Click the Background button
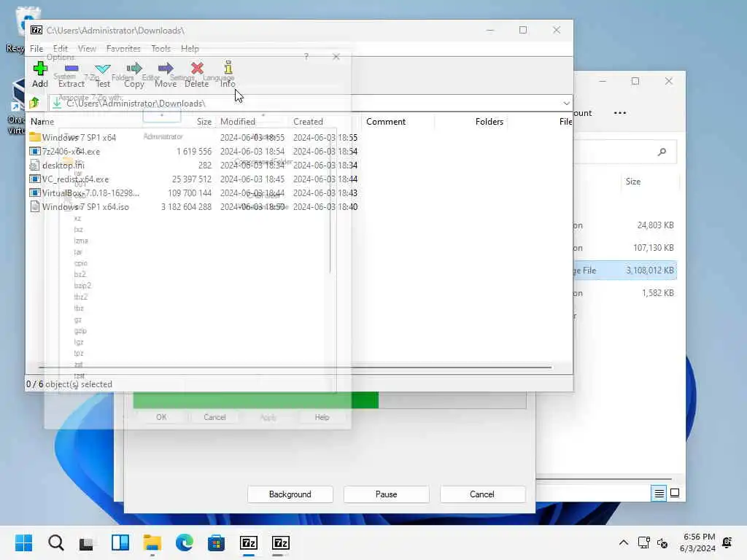 pos(290,494)
